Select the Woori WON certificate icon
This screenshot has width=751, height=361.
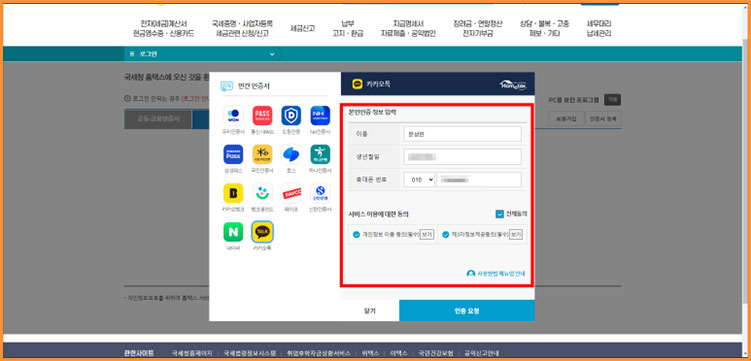click(233, 115)
